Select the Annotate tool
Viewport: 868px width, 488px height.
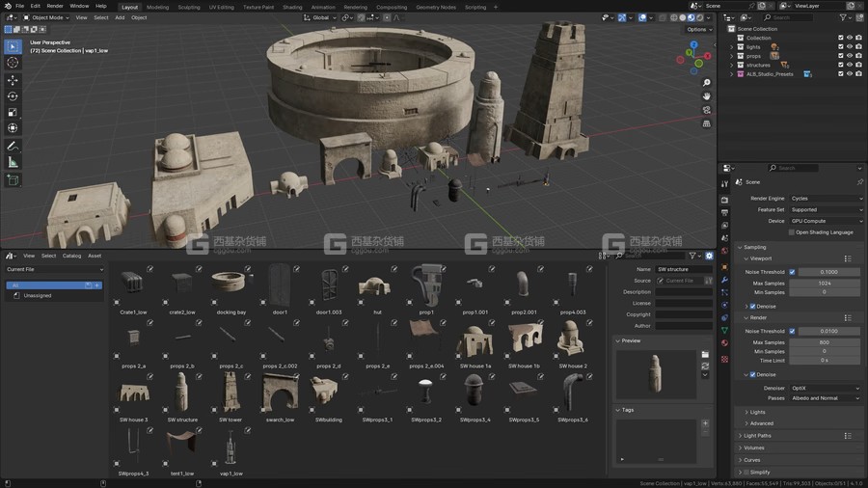click(x=13, y=146)
